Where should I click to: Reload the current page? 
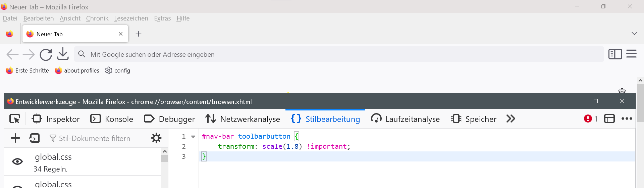point(46,54)
